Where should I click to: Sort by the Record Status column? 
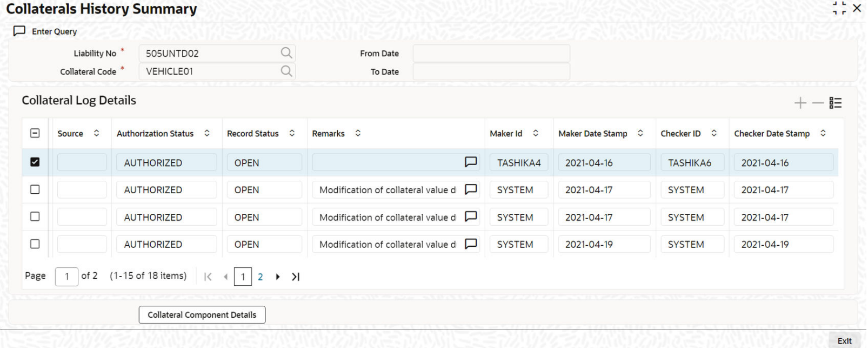coord(292,133)
